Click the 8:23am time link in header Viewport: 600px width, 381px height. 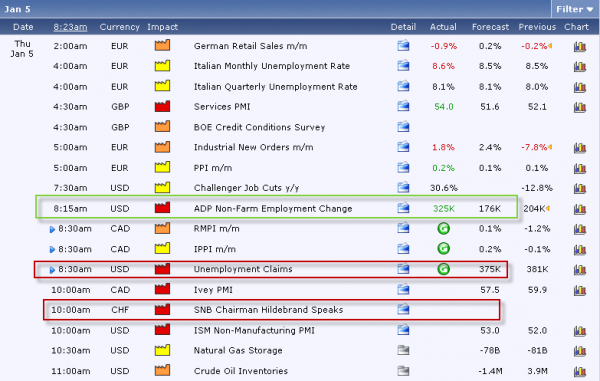point(70,27)
